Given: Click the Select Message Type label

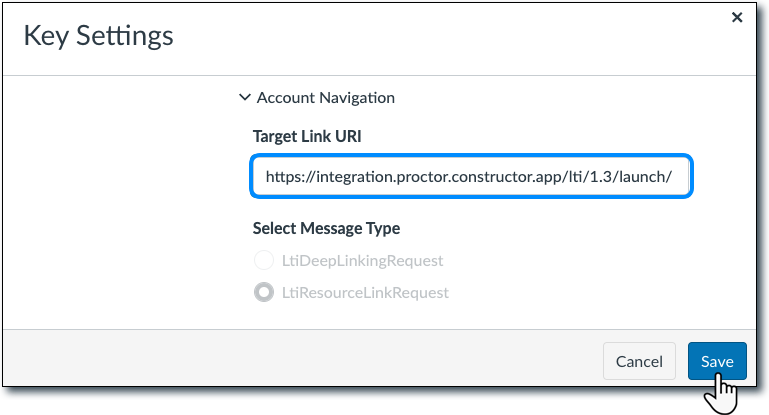Looking at the screenshot, I should tap(326, 228).
